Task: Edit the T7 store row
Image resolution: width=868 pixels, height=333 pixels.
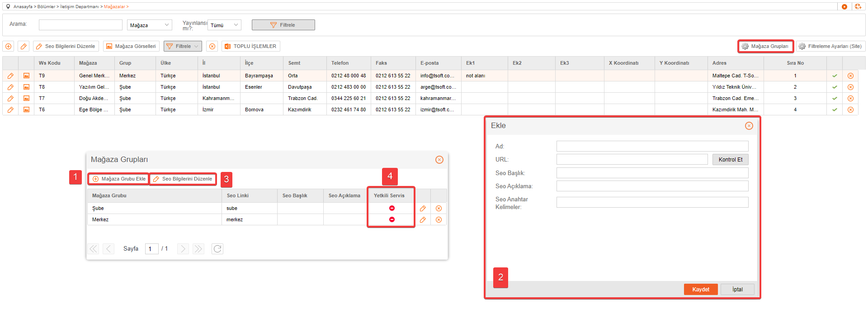Action: (10, 98)
